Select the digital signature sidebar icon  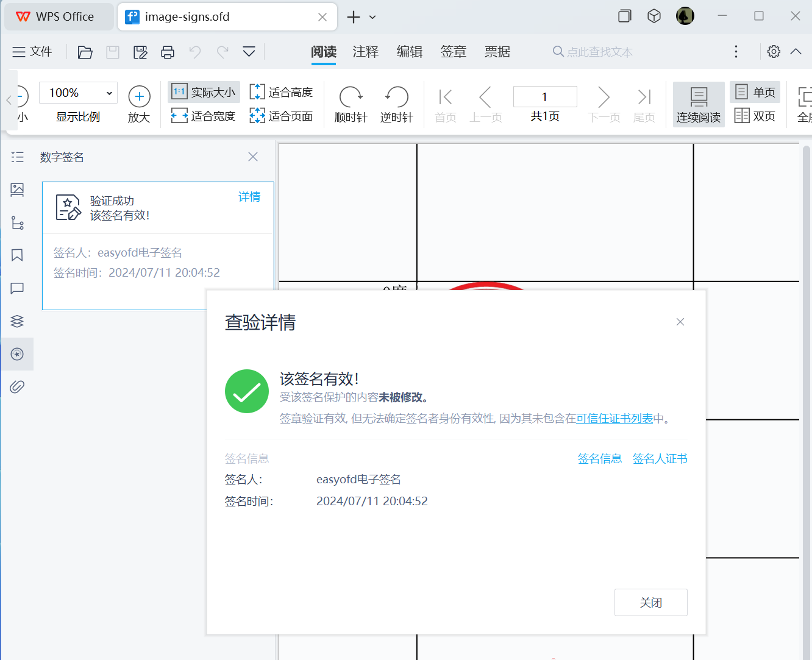coord(17,354)
